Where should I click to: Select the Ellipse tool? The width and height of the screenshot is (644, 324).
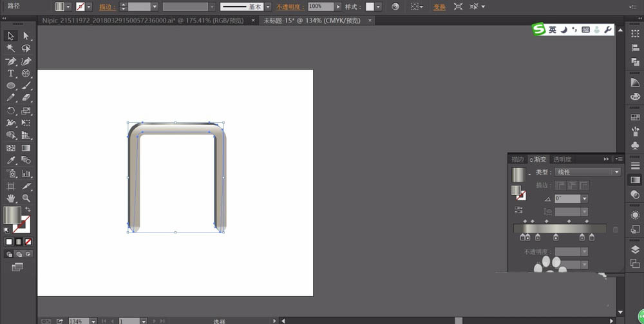click(11, 86)
